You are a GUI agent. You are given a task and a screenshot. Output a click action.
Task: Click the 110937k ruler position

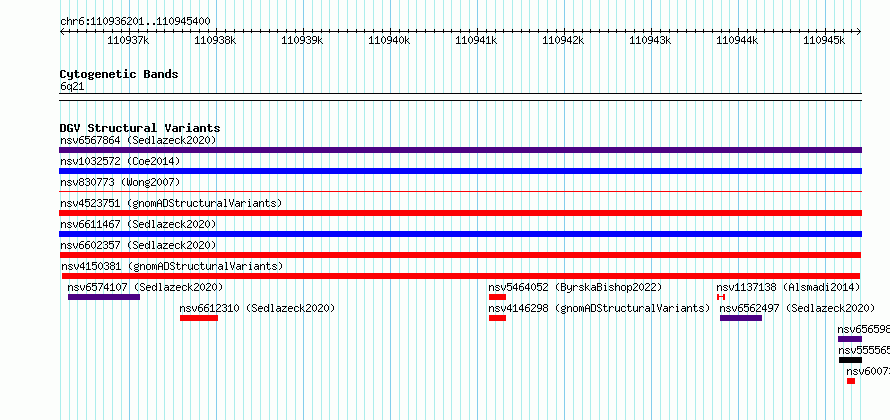point(128,40)
